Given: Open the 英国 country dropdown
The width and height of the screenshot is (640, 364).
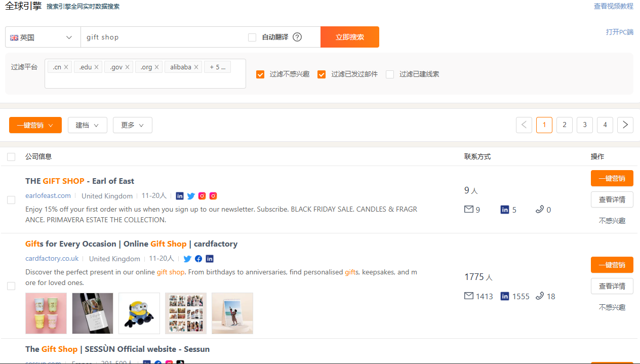Looking at the screenshot, I should point(43,37).
